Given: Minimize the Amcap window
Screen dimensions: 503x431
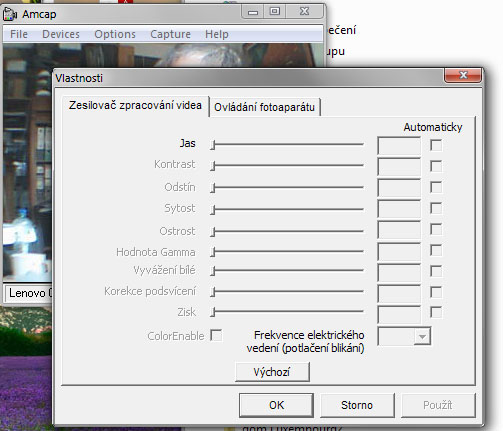Looking at the screenshot, I should tap(253, 12).
